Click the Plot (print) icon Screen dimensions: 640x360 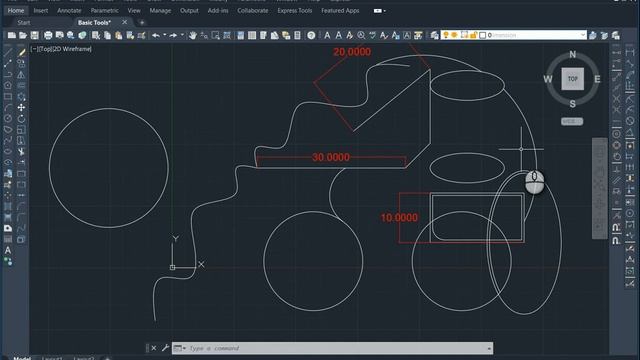pos(48,36)
